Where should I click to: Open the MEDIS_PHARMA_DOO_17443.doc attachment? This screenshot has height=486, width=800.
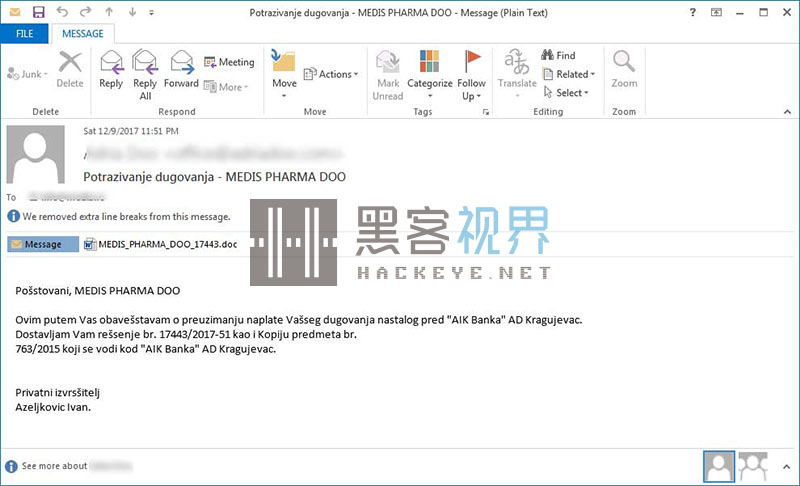pos(160,244)
